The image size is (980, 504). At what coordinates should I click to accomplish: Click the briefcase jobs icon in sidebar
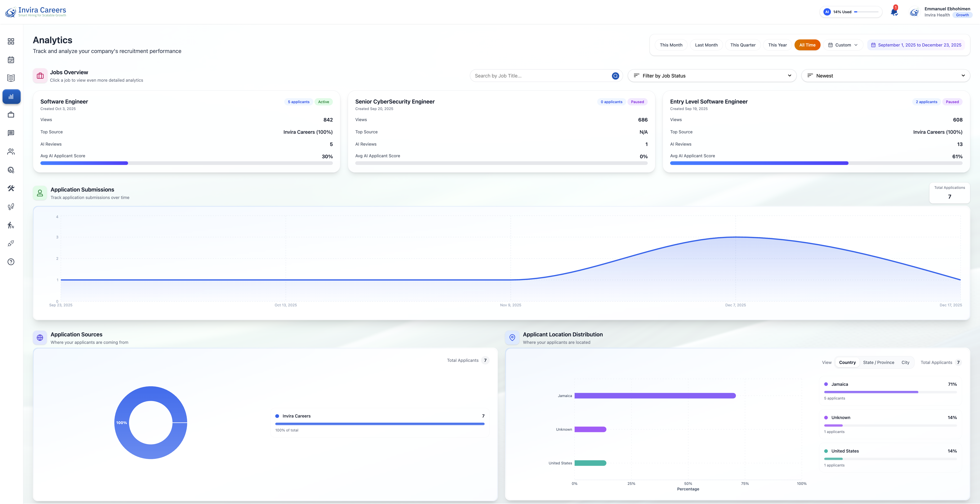(11, 114)
